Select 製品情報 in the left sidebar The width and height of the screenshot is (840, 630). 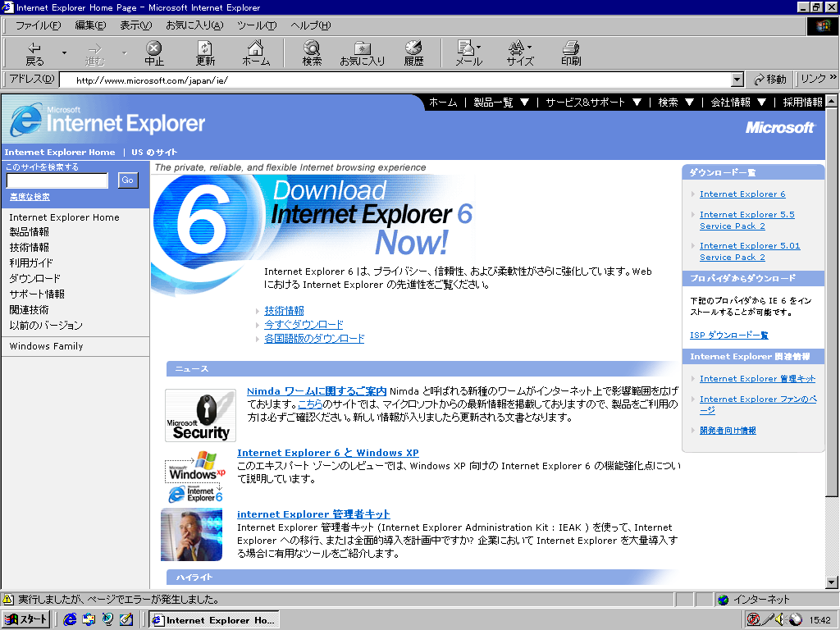pyautogui.click(x=30, y=232)
